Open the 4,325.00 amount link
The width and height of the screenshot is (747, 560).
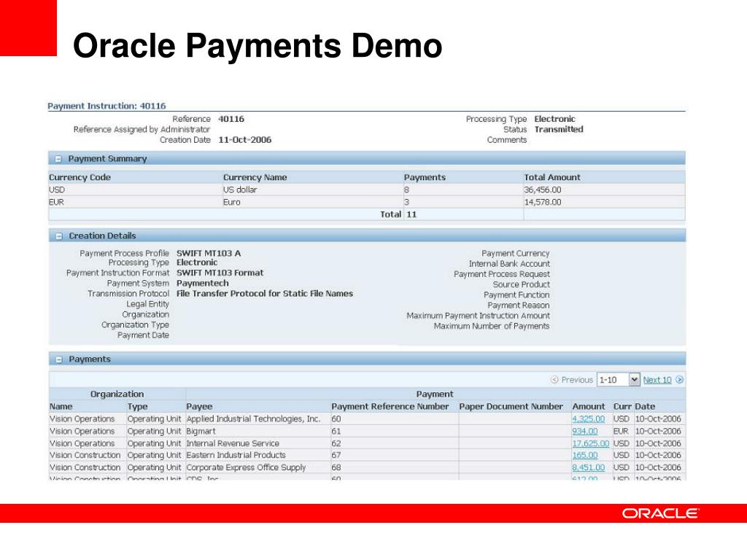click(589, 419)
